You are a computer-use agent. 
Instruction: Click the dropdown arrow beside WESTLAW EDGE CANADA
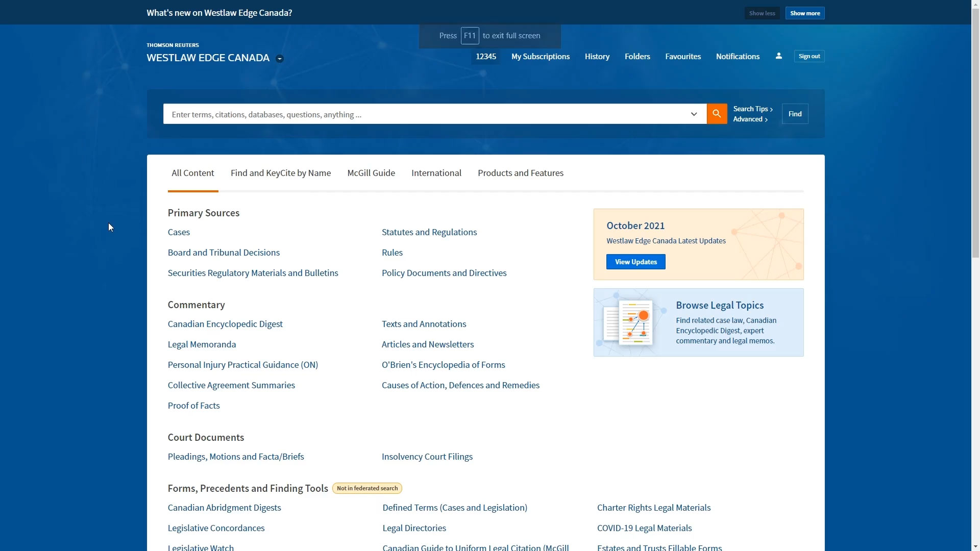281,58
